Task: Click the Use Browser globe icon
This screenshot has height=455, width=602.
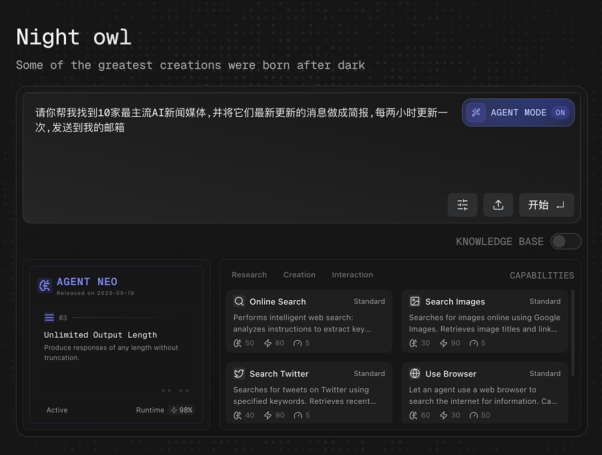Action: pyautogui.click(x=415, y=374)
